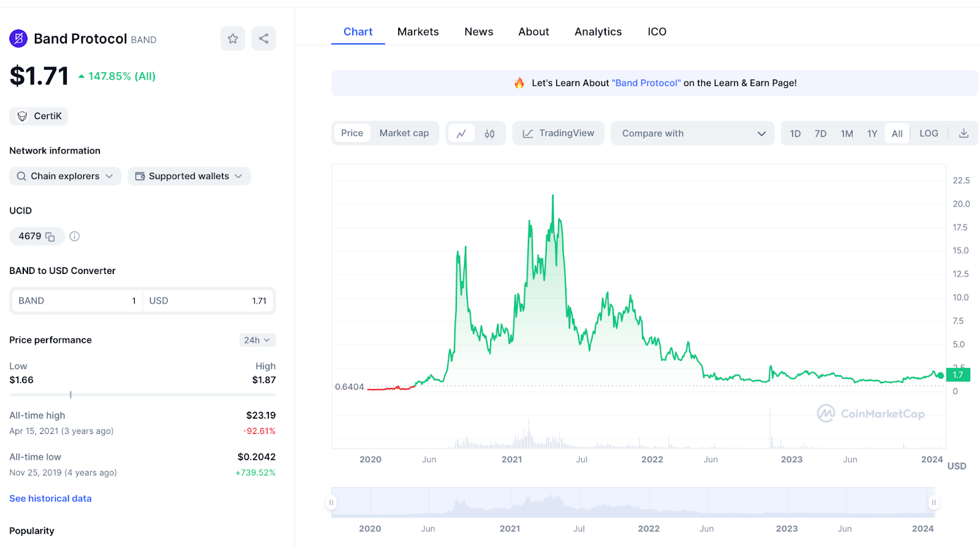
Task: Set chart range to 1D
Action: tap(795, 133)
